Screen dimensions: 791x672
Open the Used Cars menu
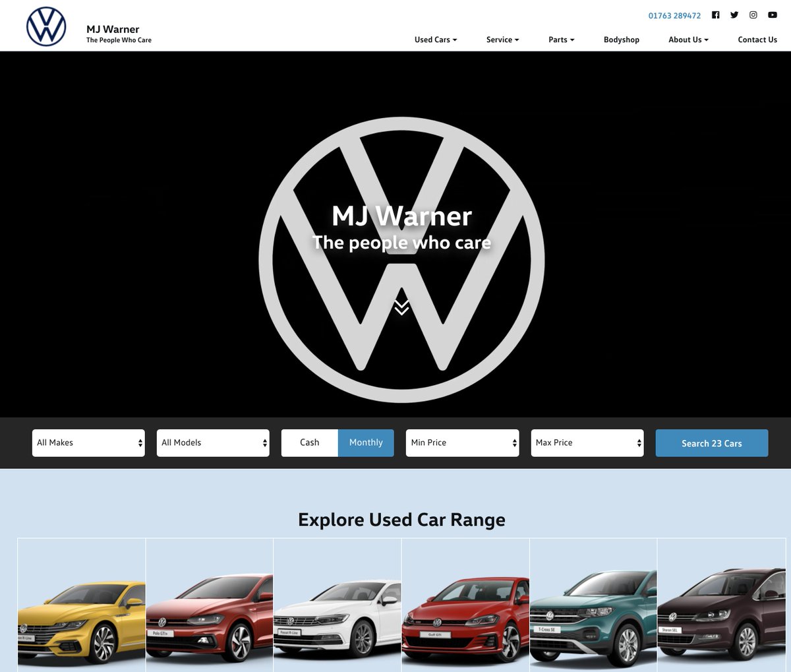(x=434, y=40)
